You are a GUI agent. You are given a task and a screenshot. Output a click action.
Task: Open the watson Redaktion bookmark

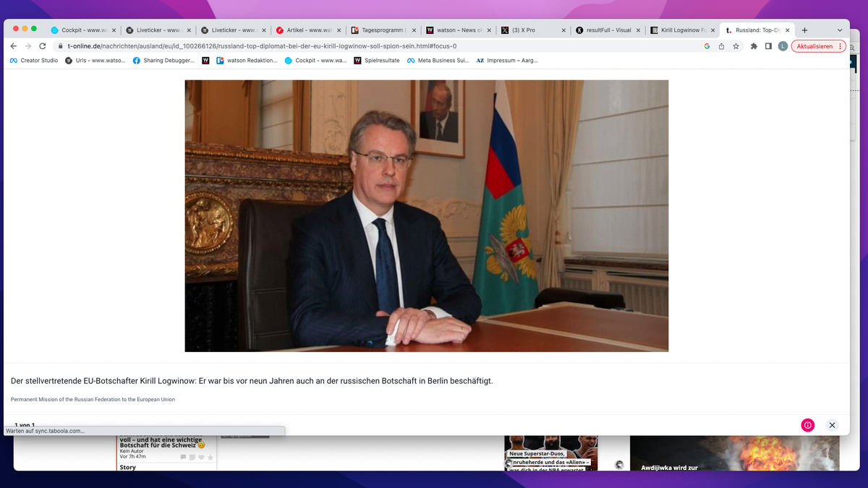(247, 61)
